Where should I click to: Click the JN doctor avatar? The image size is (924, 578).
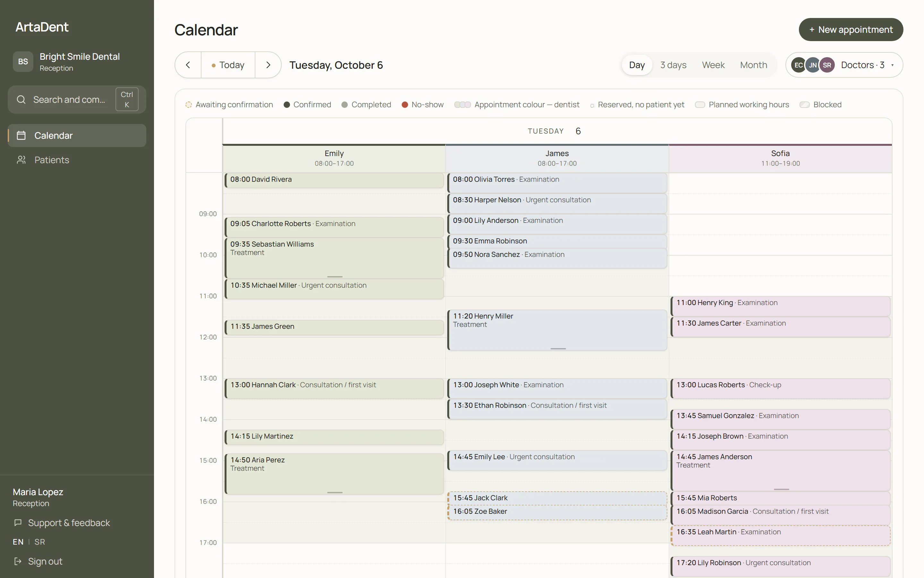point(812,65)
